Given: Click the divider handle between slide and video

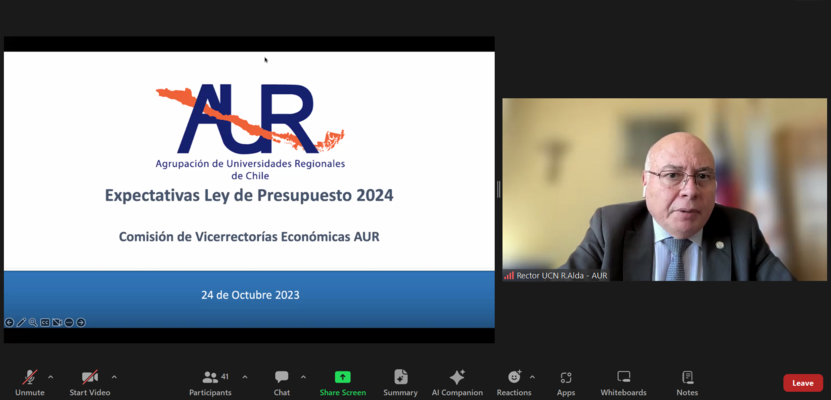Looking at the screenshot, I should [x=499, y=189].
